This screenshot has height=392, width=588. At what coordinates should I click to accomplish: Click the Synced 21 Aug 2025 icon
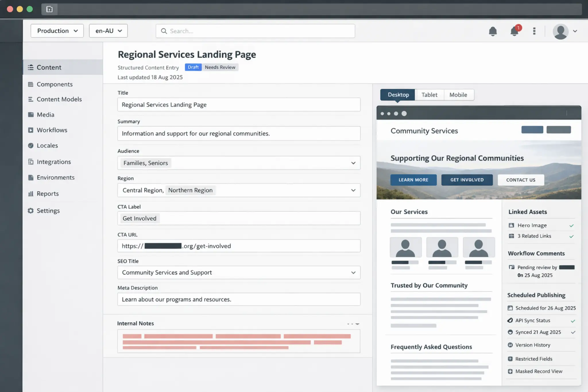(510, 332)
